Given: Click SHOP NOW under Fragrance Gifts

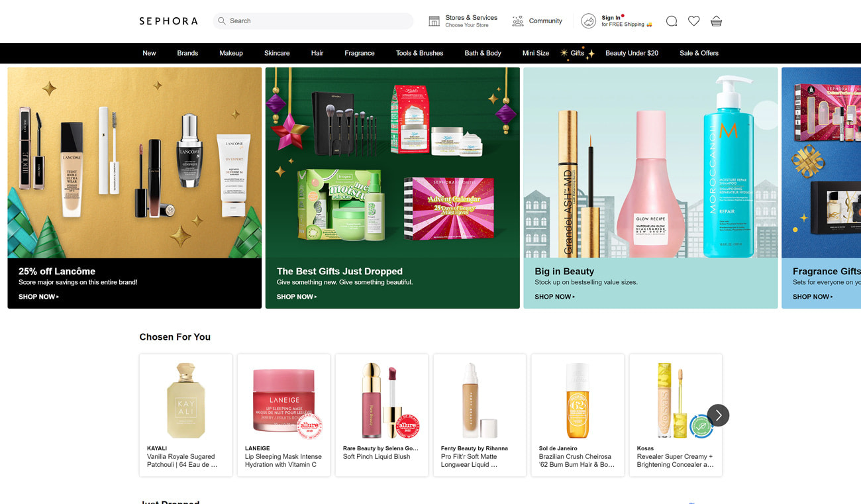Looking at the screenshot, I should point(813,297).
